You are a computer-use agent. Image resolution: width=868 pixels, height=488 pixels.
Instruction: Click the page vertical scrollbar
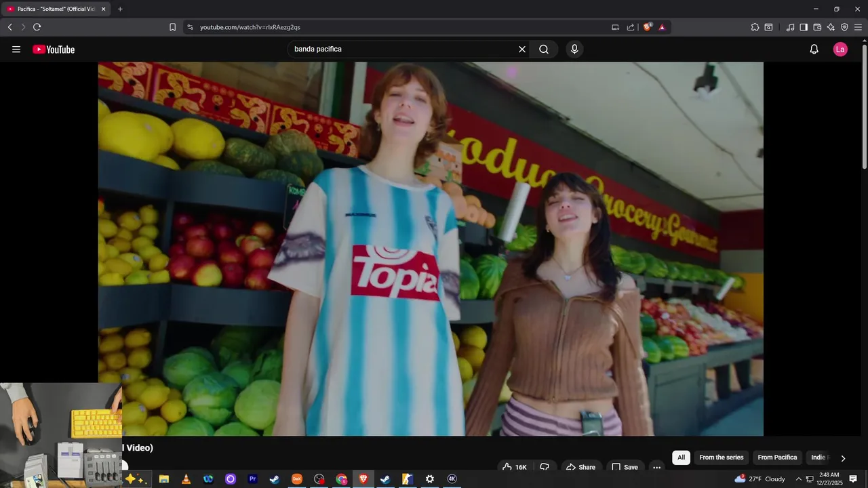[864, 105]
